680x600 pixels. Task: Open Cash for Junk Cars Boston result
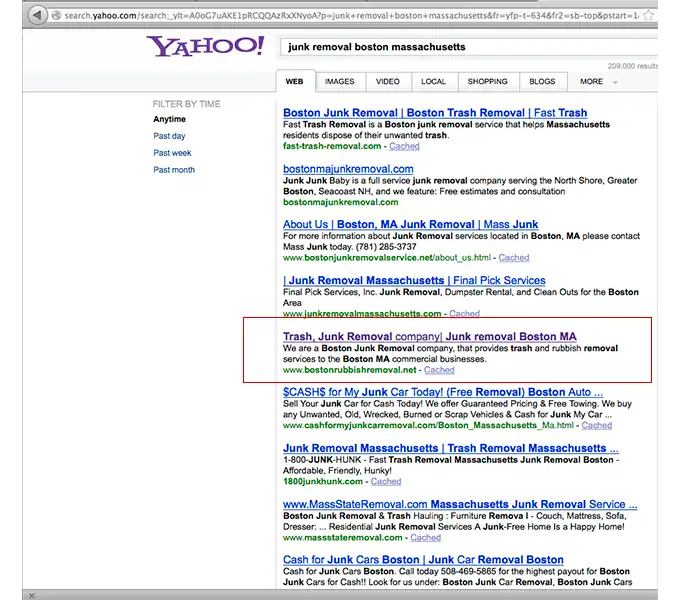423,560
